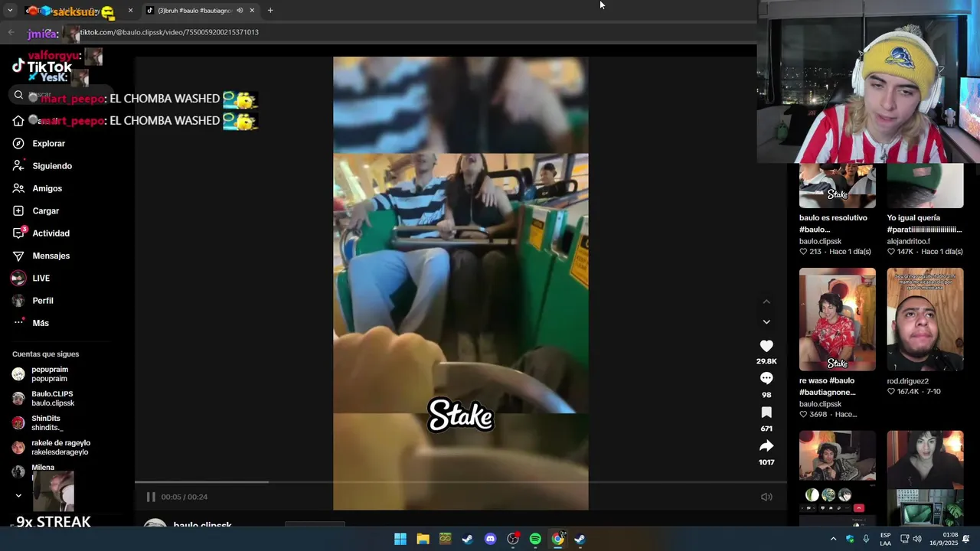Open the Windows Start menu

point(400,539)
